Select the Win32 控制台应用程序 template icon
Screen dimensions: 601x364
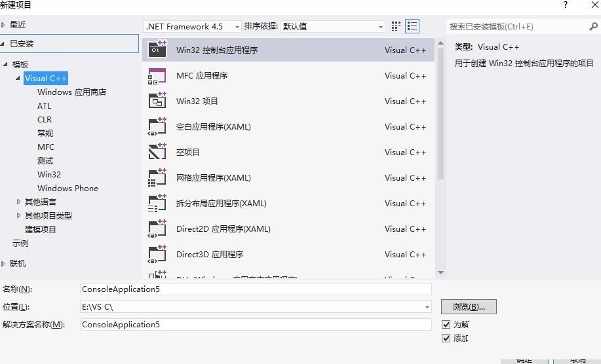tap(157, 49)
